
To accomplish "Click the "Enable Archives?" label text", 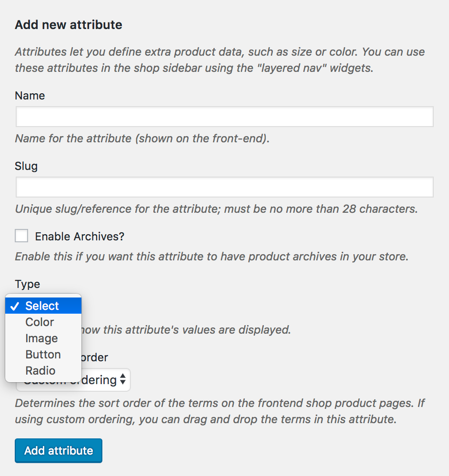I will (80, 237).
